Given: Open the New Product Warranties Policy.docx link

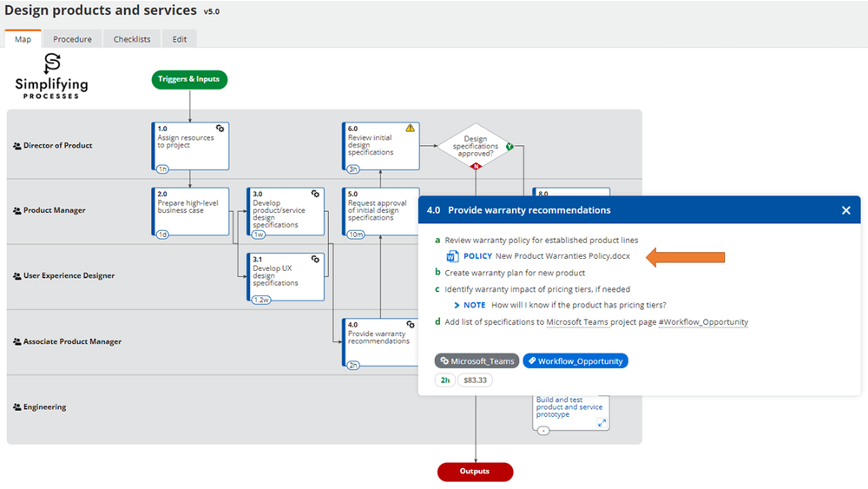Looking at the screenshot, I should (562, 256).
